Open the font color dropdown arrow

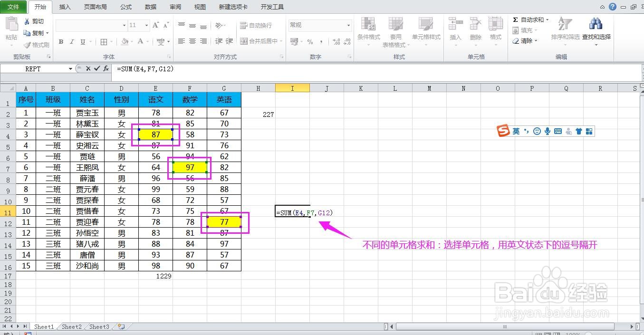pyautogui.click(x=147, y=42)
